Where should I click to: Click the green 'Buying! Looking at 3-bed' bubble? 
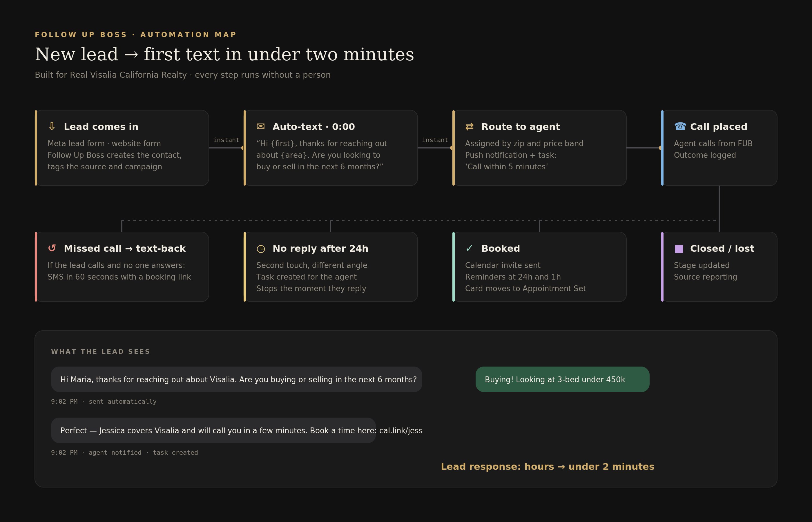(563, 379)
